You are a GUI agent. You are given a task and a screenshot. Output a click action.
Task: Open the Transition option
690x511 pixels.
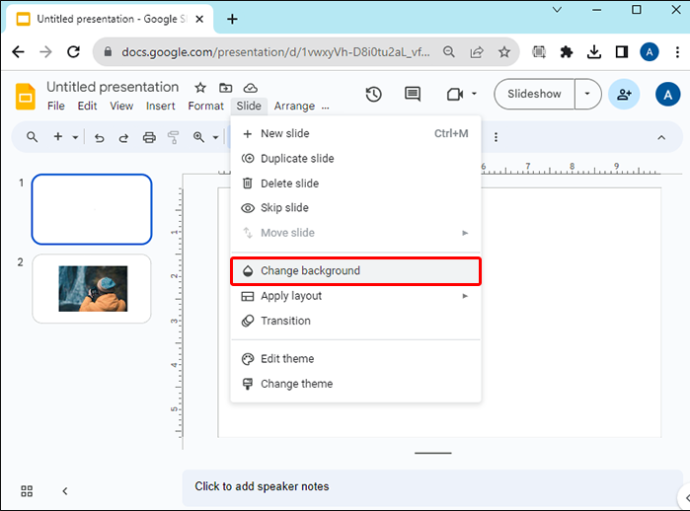click(x=356, y=320)
